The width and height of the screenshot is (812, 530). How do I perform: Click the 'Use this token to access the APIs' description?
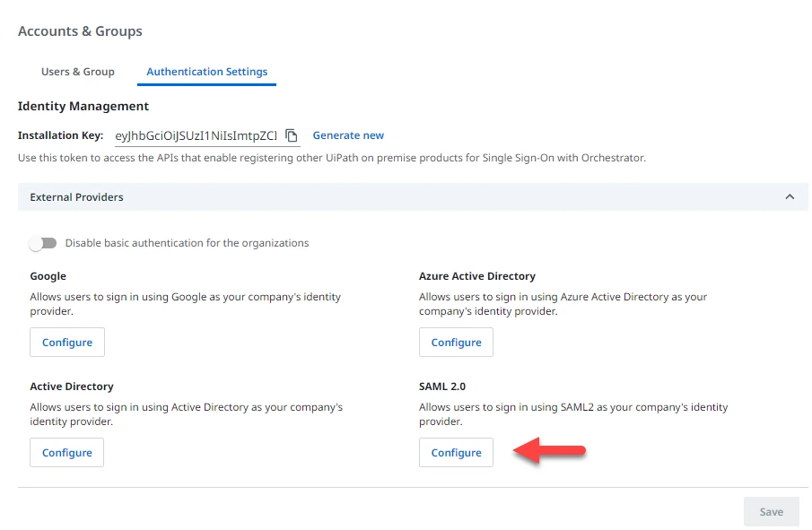pos(332,158)
